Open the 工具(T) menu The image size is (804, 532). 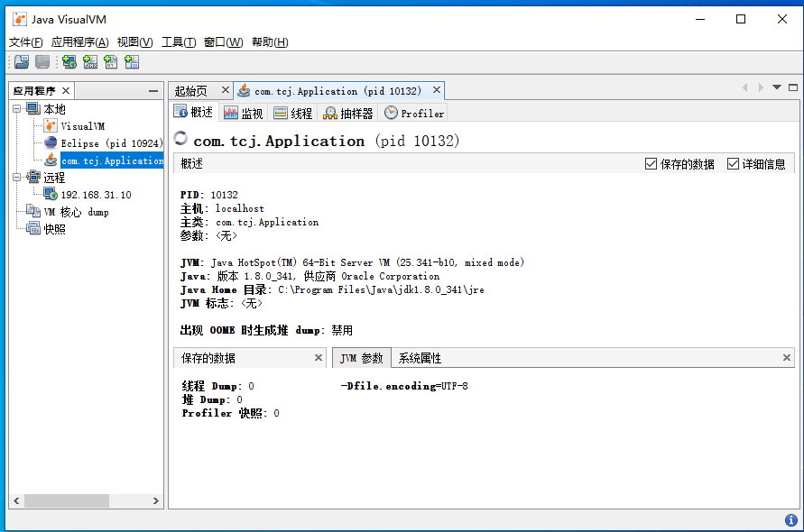[179, 42]
